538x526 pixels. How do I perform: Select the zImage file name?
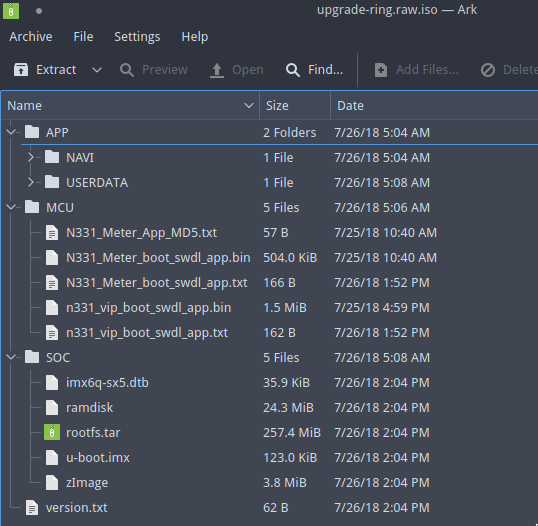[87, 483]
